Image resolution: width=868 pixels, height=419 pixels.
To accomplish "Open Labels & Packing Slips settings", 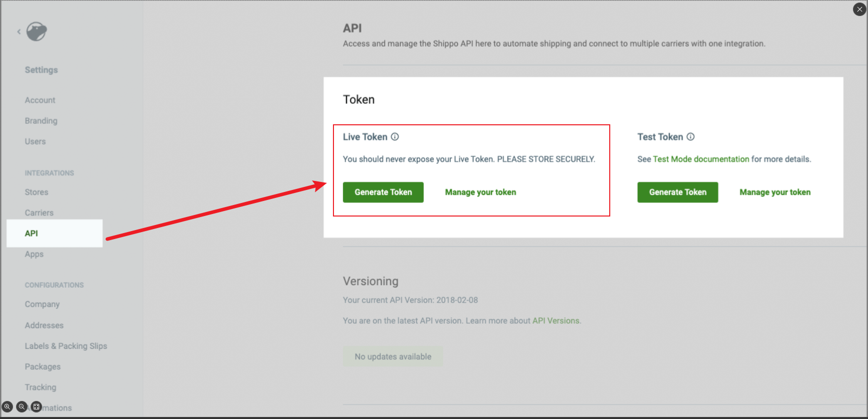I will point(66,346).
